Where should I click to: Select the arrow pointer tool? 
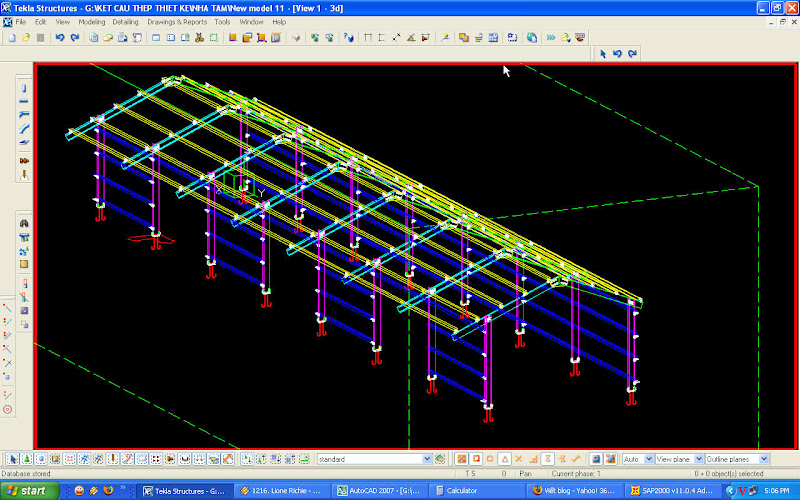pyautogui.click(x=602, y=53)
